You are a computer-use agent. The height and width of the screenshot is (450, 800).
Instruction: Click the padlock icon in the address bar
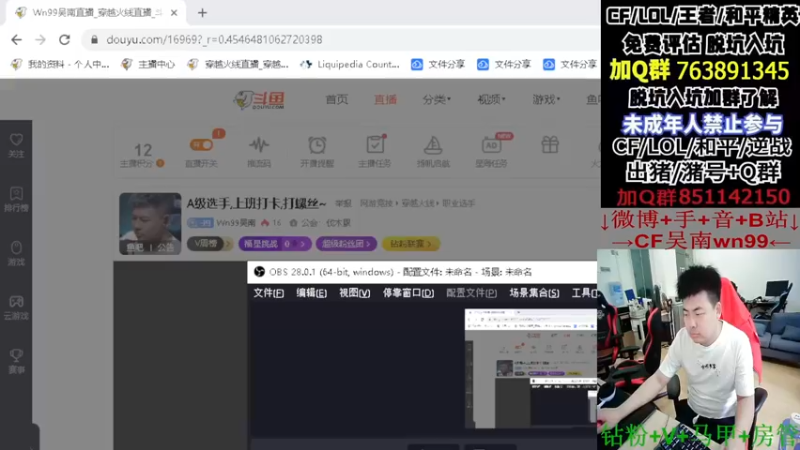tap(94, 40)
